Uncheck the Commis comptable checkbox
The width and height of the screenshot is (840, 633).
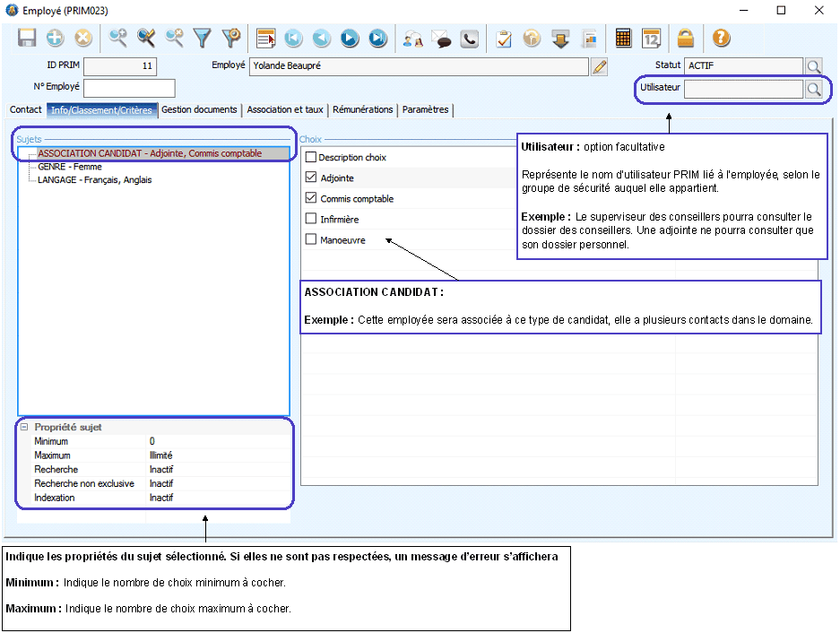[311, 199]
